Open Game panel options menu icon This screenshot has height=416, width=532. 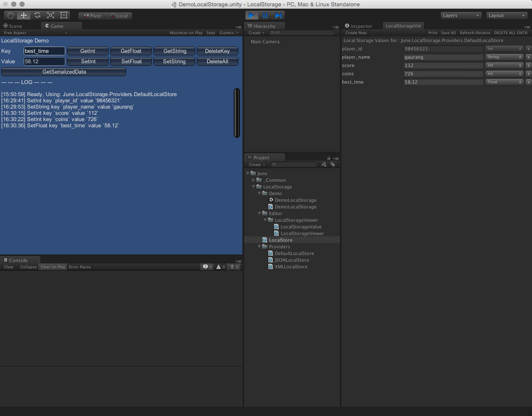pos(238,27)
